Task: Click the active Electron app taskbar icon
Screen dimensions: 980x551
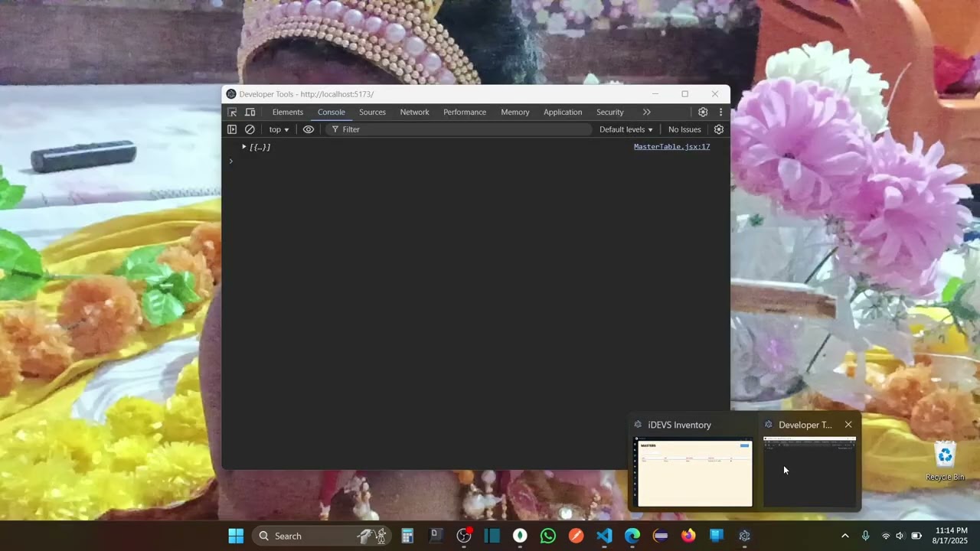Action: (x=744, y=536)
